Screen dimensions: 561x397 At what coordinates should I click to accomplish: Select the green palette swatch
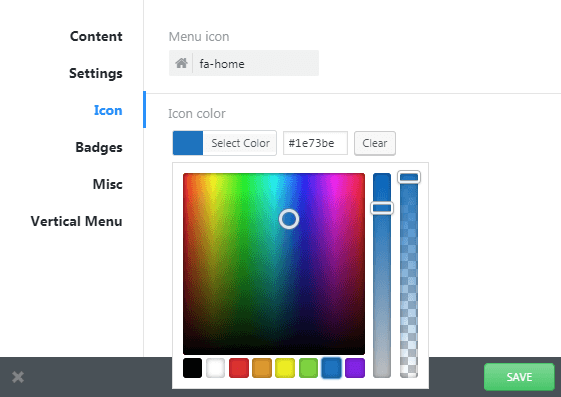(x=308, y=368)
